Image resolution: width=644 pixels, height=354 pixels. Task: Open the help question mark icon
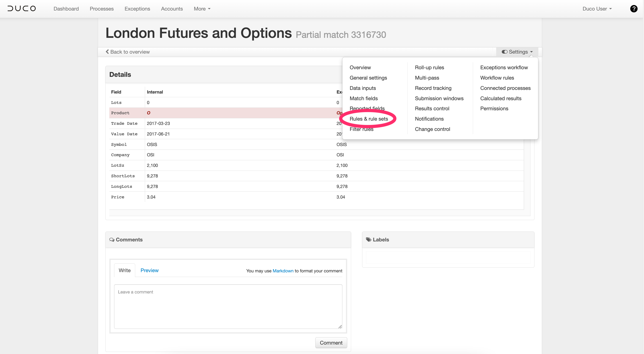[x=633, y=8]
